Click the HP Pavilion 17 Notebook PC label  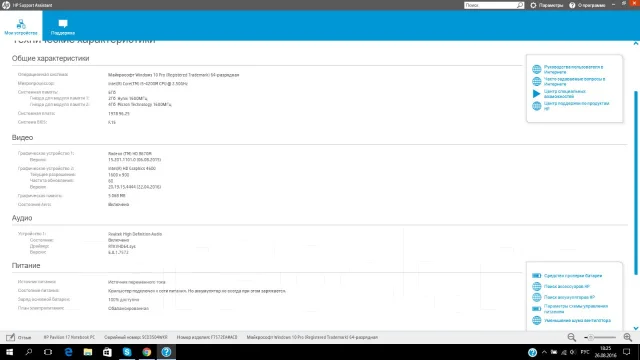[69, 337]
